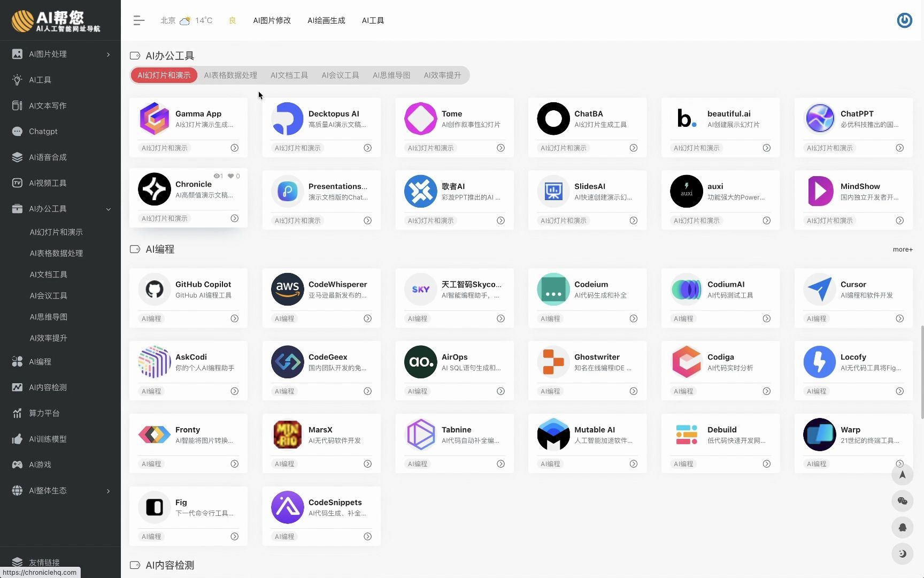
Task: Switch to the AI会议工具 tab
Action: coord(340,75)
